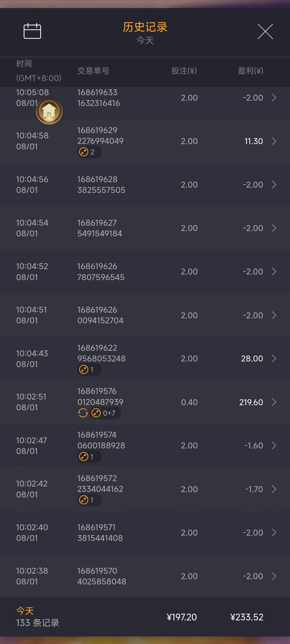Click the circular refresh icon on 10:02:51 record

pyautogui.click(x=83, y=413)
